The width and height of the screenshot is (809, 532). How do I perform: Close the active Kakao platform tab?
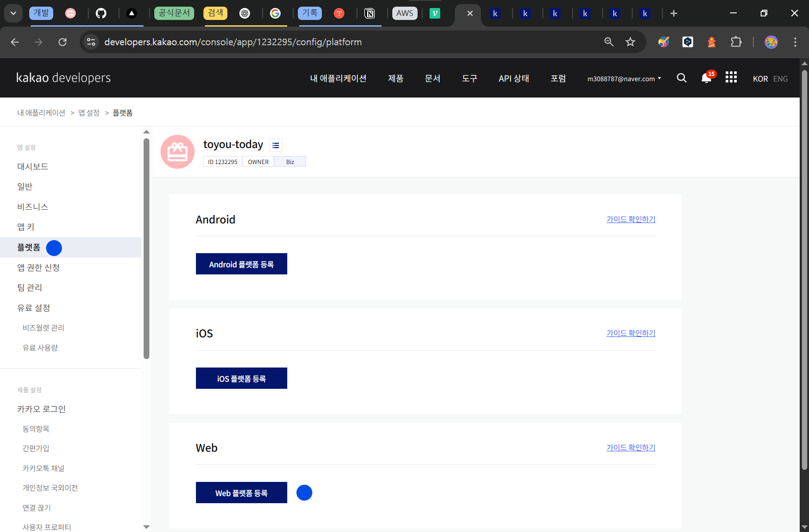click(x=470, y=13)
